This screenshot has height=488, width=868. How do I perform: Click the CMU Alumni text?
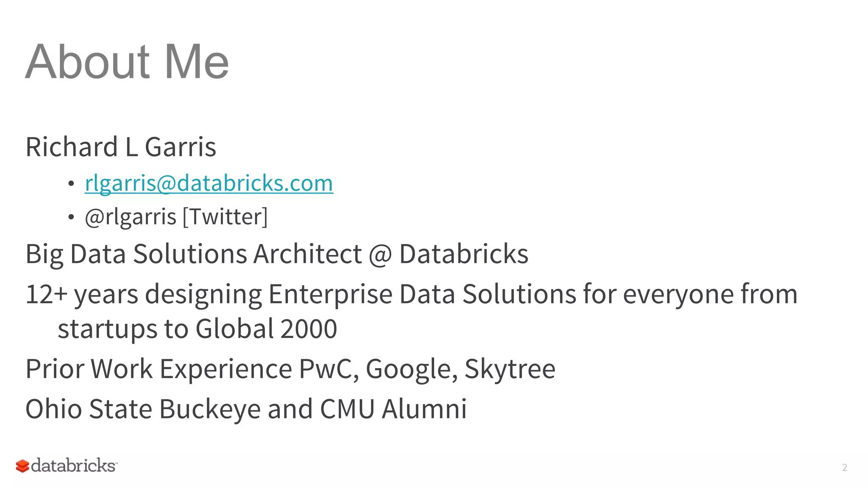(x=393, y=409)
